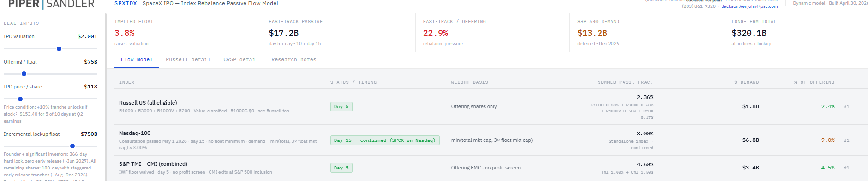
Task: Click the 2.36% summed passive fraction
Action: [x=645, y=97]
